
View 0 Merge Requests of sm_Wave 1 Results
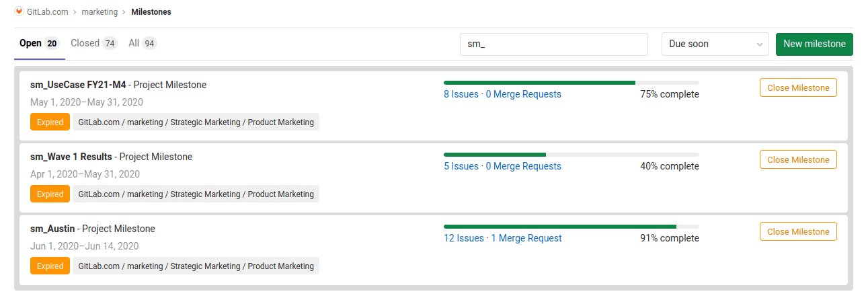coord(524,166)
